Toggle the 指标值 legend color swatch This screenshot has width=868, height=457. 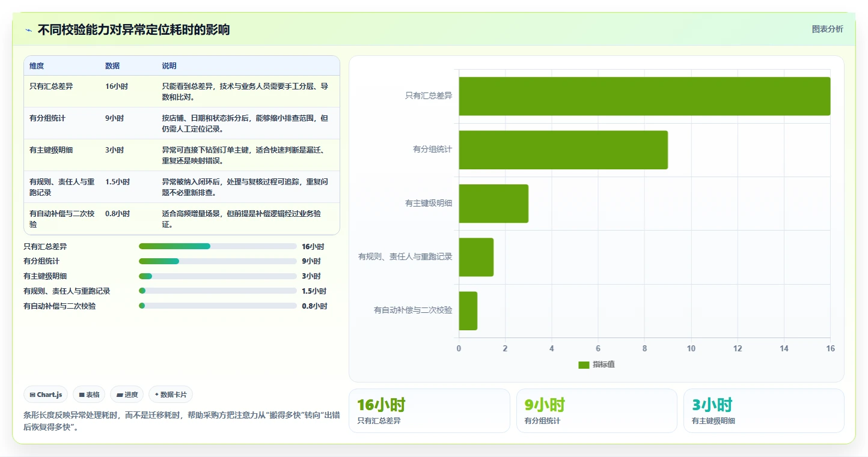coord(584,365)
